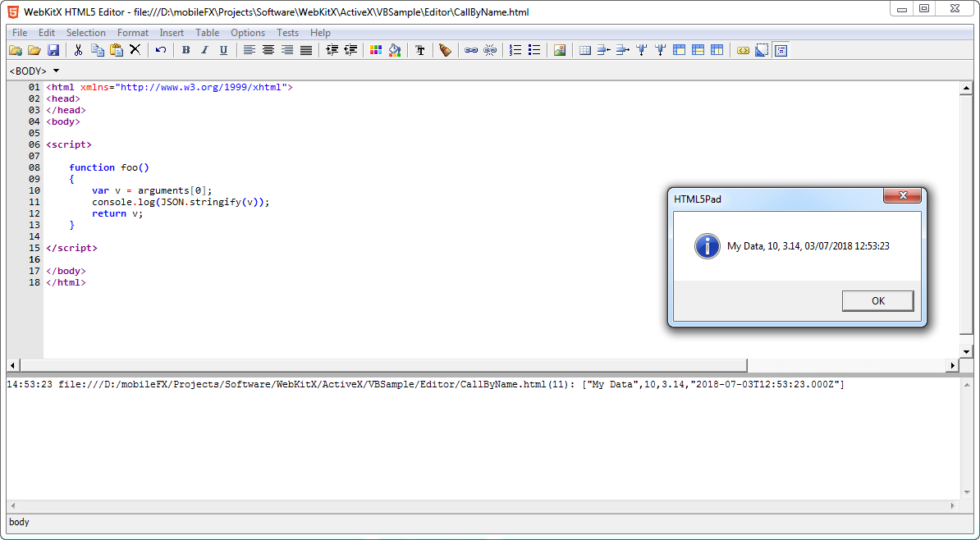Apply italic formatting
This screenshot has height=540, width=980.
pyautogui.click(x=204, y=50)
